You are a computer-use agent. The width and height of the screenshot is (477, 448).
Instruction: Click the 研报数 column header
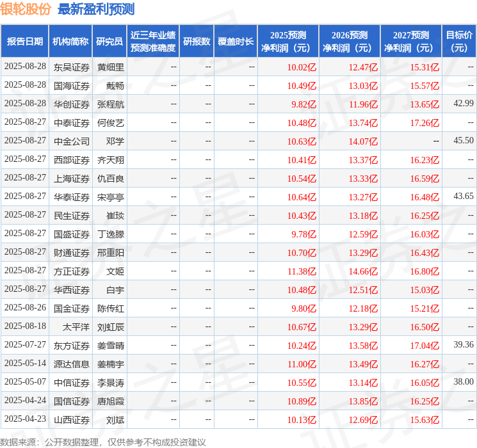(x=197, y=42)
